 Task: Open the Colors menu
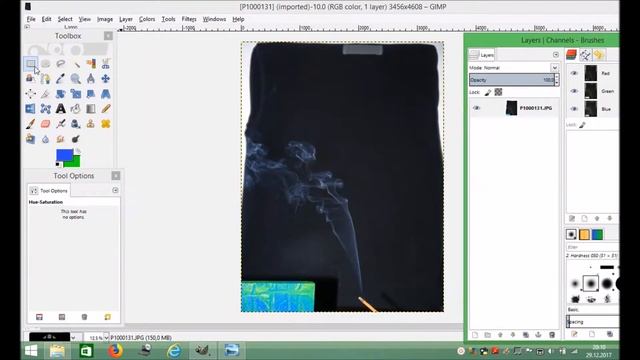[147, 19]
